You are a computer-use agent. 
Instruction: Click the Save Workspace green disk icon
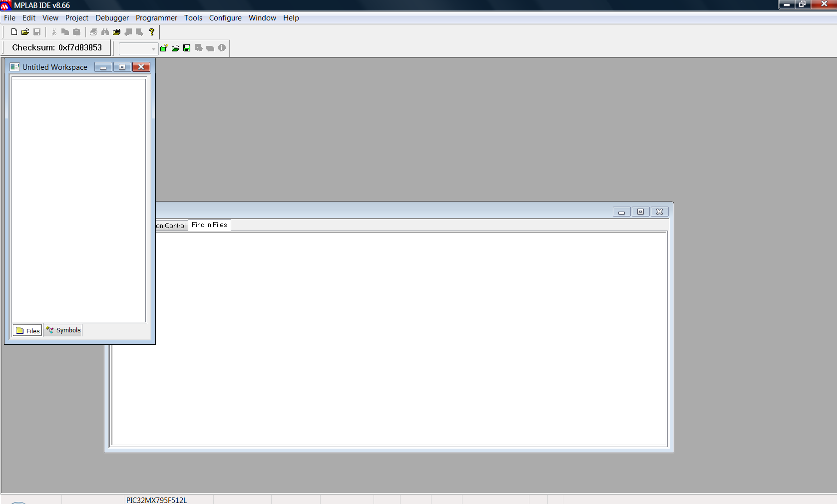(x=187, y=48)
